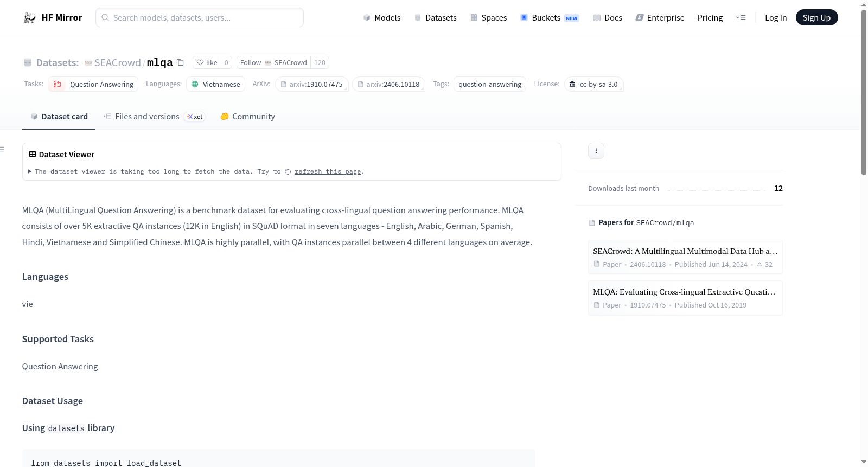The image size is (868, 467).
Task: Open Docs in the navigation
Action: 607,18
